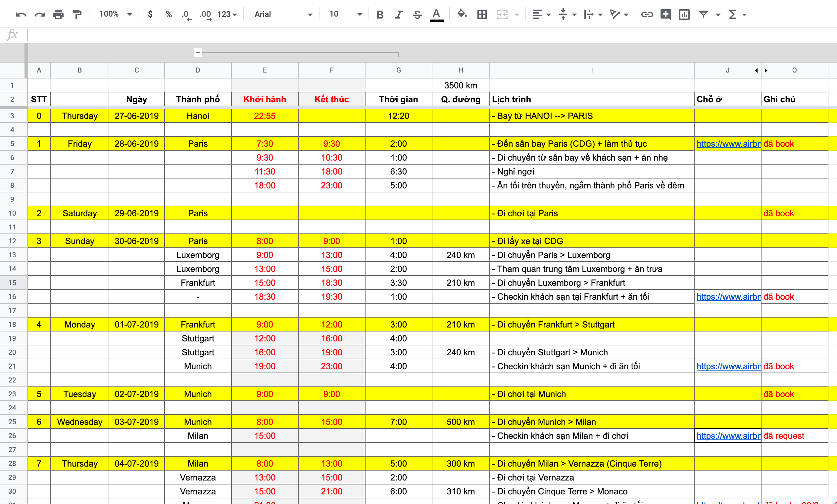Screen dimensions: 837x504
Task: Open the cell borders menu
Action: [482, 14]
